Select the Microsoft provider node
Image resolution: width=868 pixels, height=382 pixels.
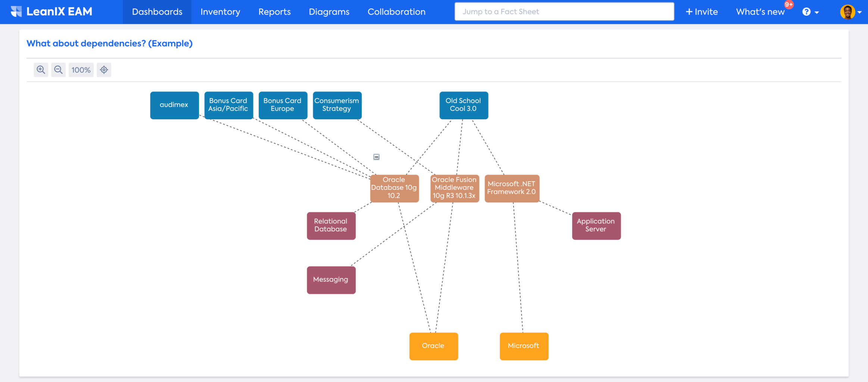point(524,346)
